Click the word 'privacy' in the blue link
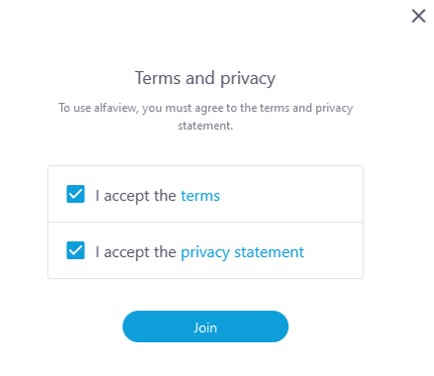Image resolution: width=434 pixels, height=376 pixels. click(205, 253)
